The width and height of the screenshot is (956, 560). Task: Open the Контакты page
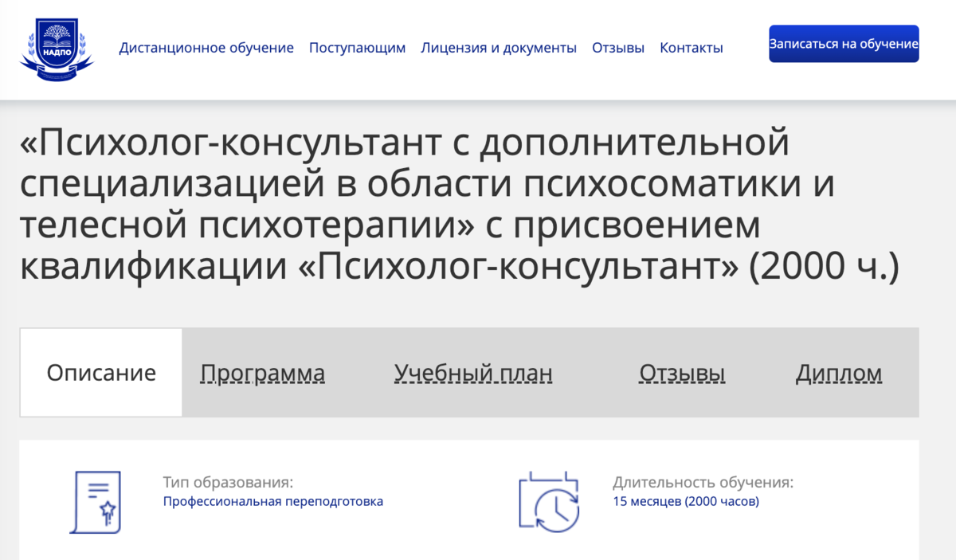pyautogui.click(x=690, y=48)
